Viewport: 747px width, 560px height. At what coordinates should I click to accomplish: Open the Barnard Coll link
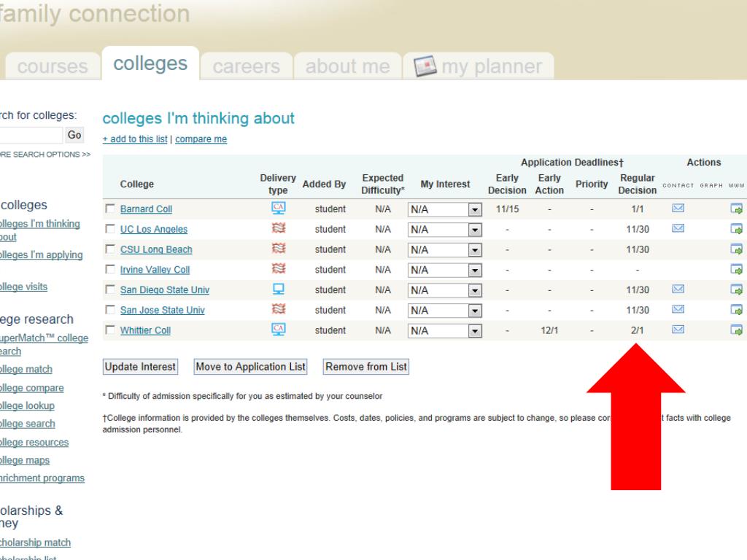[146, 209]
